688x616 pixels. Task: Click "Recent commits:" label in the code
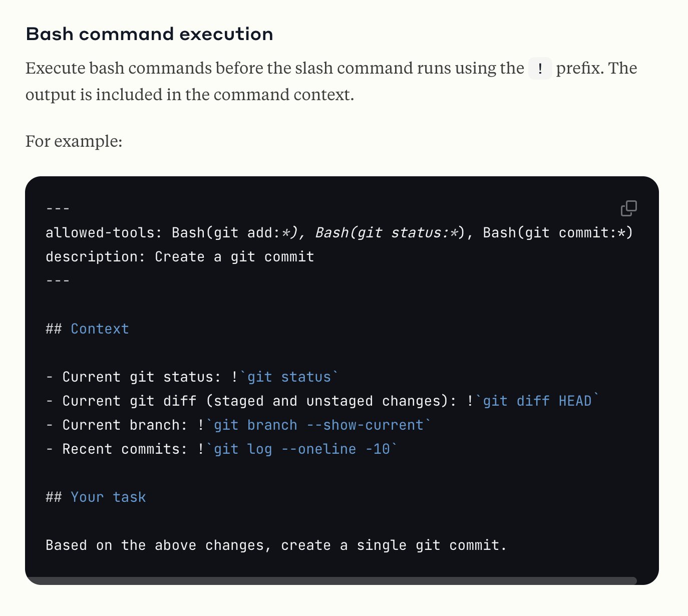click(125, 449)
